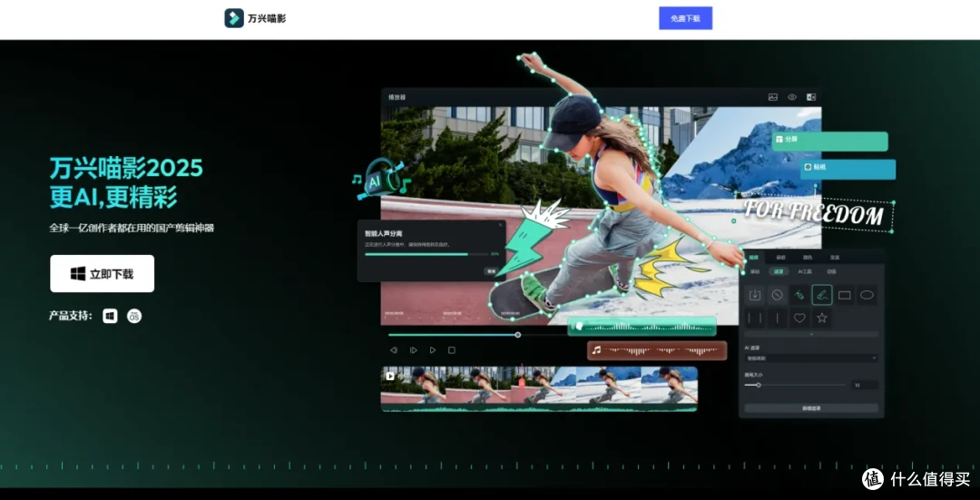Select the ellipse mask shape
The width and height of the screenshot is (980, 500).
tap(867, 295)
